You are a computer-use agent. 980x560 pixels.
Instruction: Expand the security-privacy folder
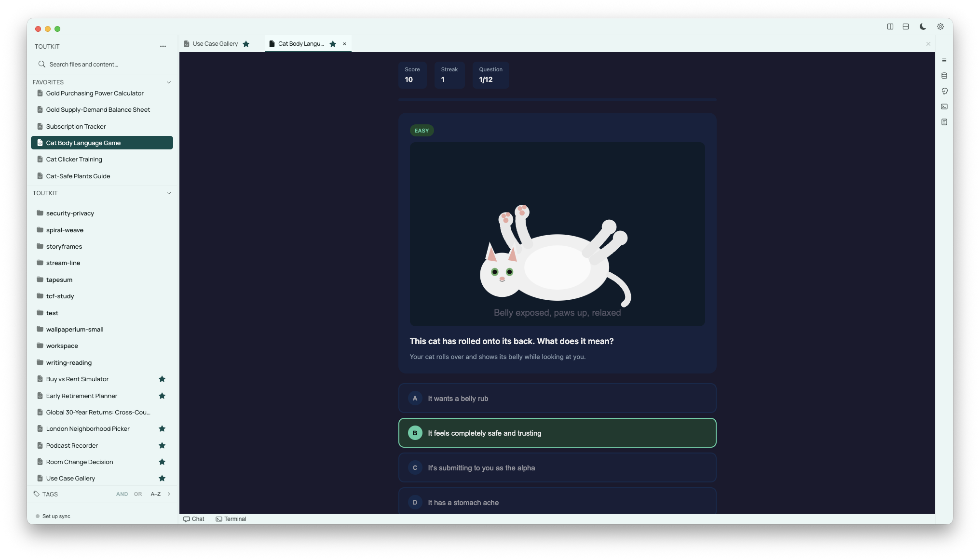click(x=102, y=213)
